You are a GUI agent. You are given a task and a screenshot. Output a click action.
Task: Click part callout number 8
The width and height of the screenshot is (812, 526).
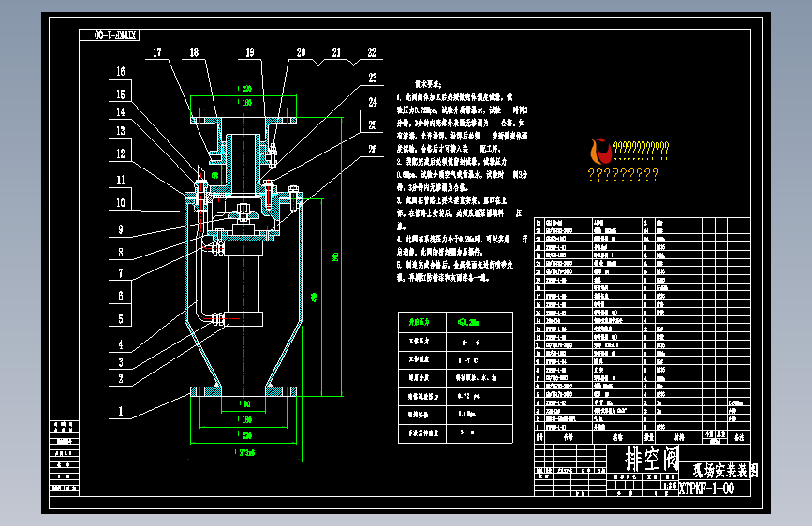point(121,252)
